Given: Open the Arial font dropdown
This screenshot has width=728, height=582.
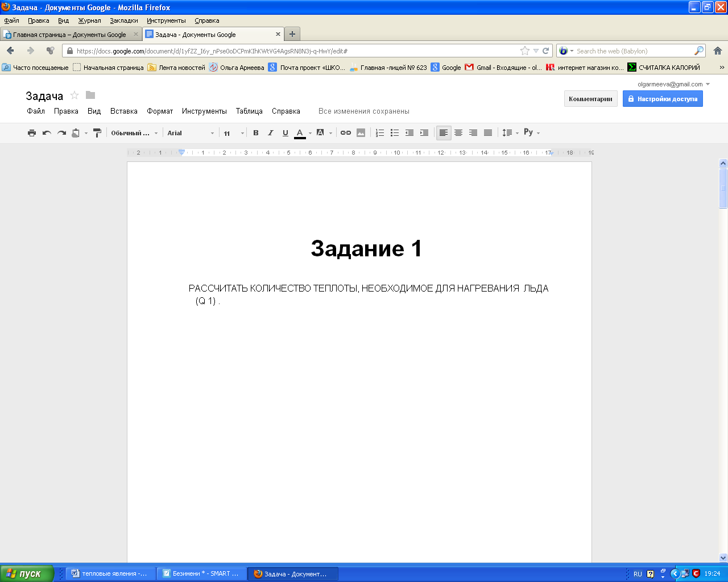Looking at the screenshot, I should (191, 133).
